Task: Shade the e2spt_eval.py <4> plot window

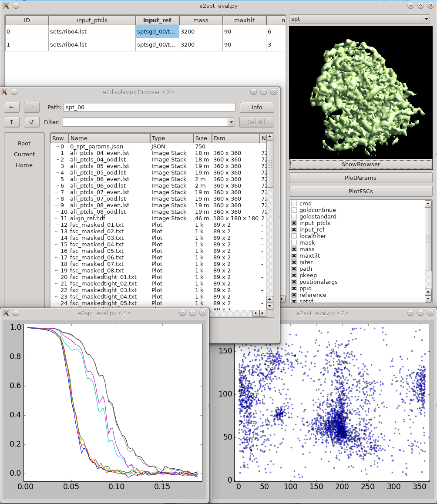Action: 182,312
